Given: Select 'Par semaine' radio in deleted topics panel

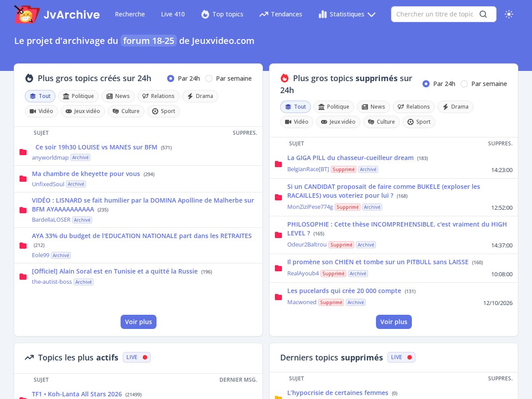Looking at the screenshot, I should pos(464,84).
